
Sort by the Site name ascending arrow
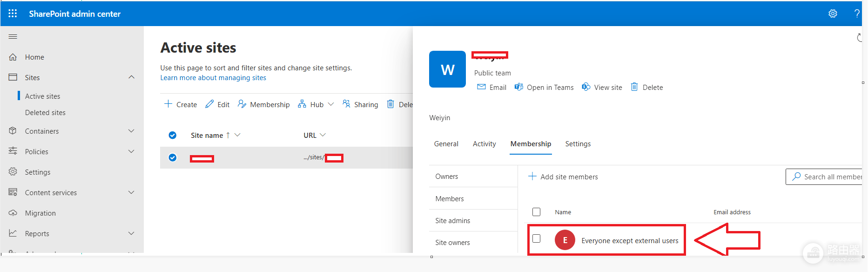click(x=228, y=135)
